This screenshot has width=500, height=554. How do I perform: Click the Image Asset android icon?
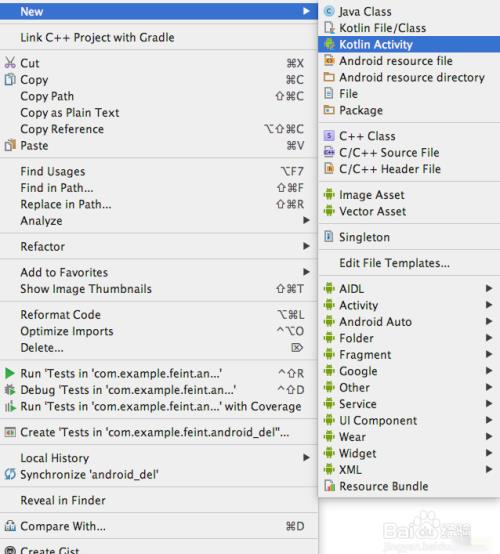[329, 194]
